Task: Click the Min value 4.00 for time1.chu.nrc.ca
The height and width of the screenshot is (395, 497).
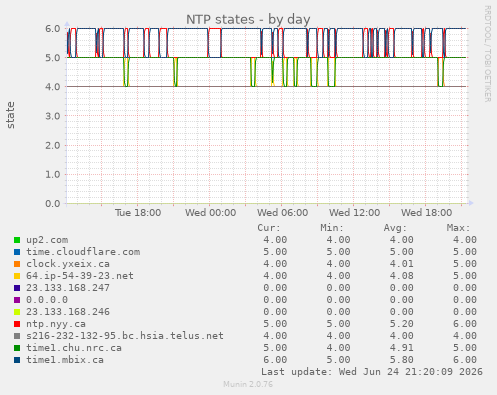Action: coord(338,348)
